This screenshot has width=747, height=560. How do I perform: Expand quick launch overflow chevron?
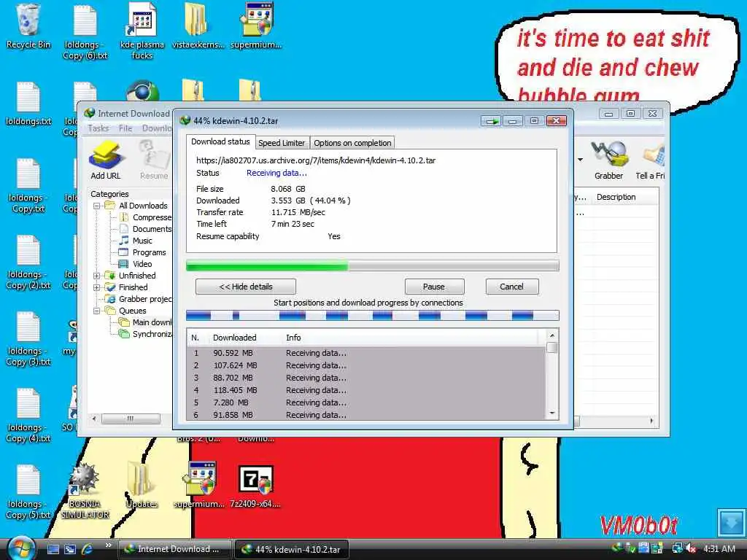(x=108, y=545)
